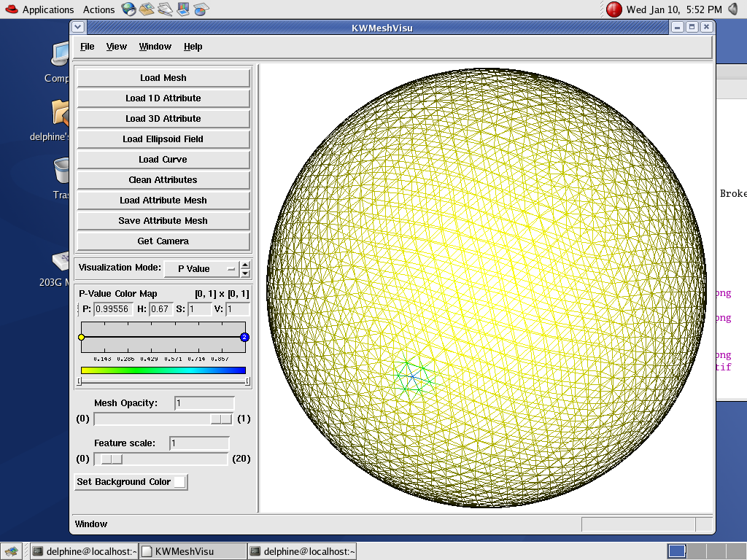Click the Save Attribute Mesh button

163,221
